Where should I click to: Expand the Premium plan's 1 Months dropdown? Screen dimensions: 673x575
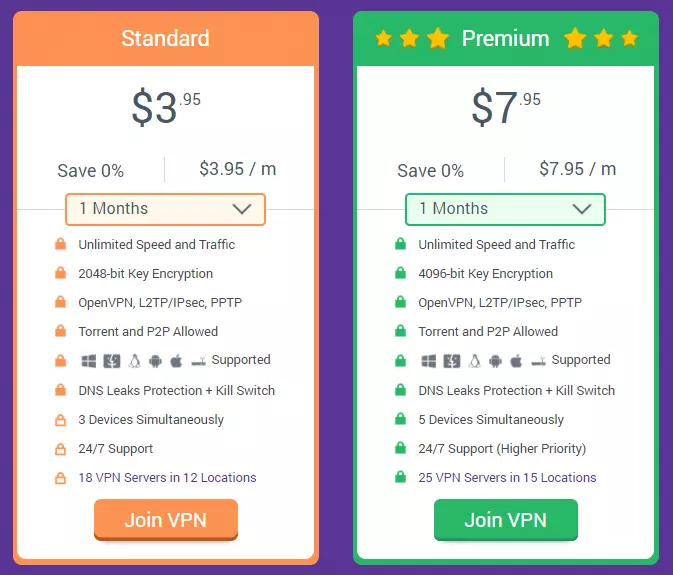point(505,209)
